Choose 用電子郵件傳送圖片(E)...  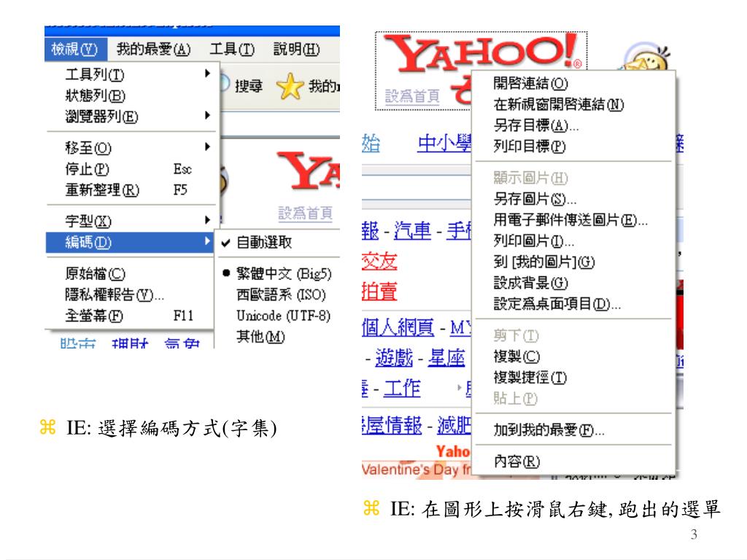pyautogui.click(x=573, y=219)
